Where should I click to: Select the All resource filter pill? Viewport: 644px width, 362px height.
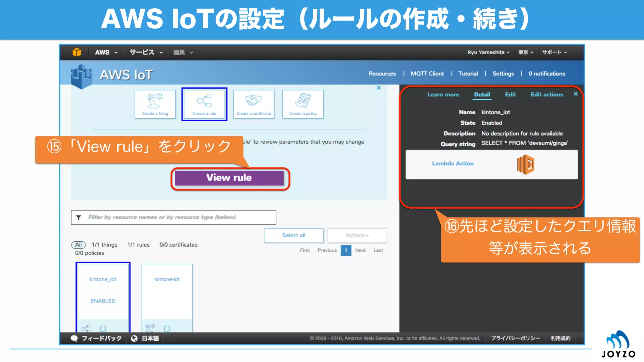tap(78, 245)
